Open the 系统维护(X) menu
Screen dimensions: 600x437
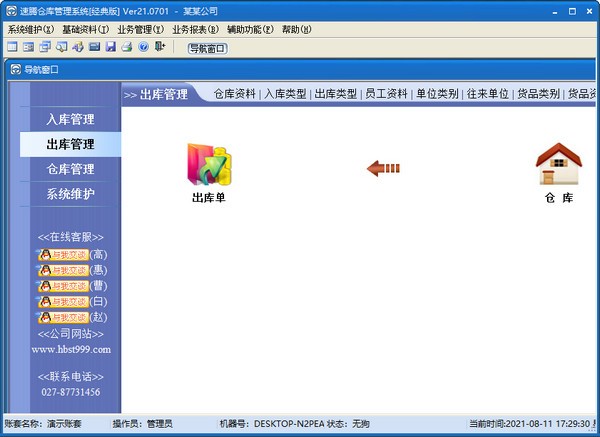click(x=31, y=29)
